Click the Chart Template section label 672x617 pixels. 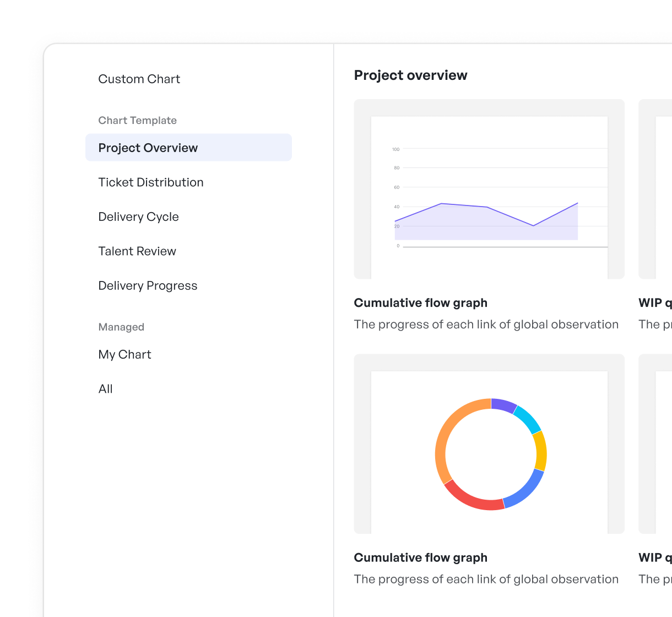click(137, 120)
